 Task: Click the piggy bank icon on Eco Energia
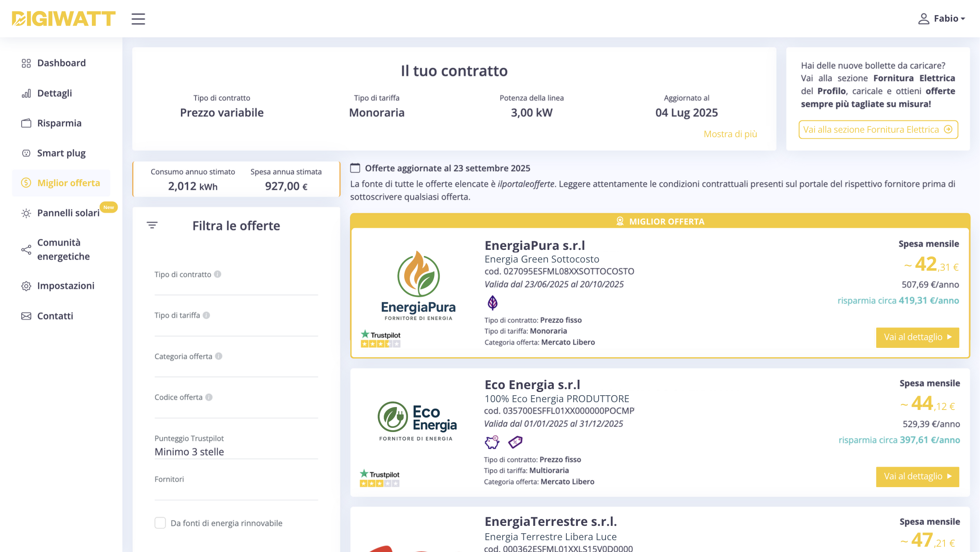click(492, 442)
